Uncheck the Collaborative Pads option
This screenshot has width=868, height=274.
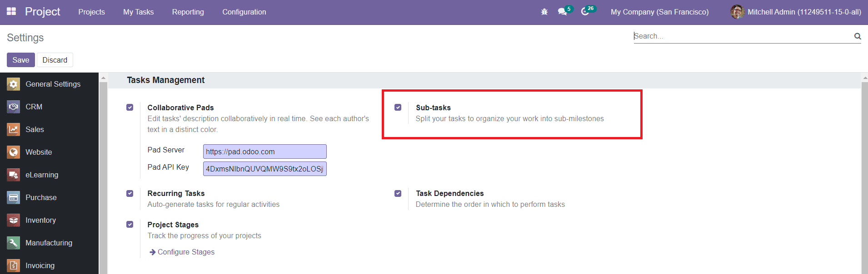[x=130, y=108]
